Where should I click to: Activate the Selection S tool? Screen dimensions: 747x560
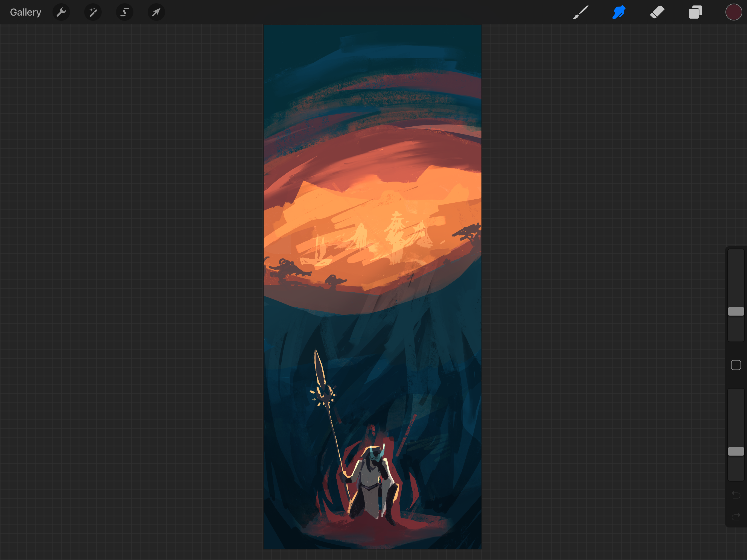(x=125, y=13)
